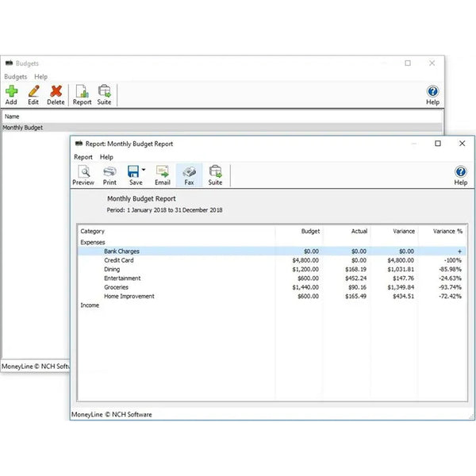Image resolution: width=476 pixels, height=476 pixels.
Task: Click the Suite icon in Report window toolbar
Action: click(x=215, y=171)
